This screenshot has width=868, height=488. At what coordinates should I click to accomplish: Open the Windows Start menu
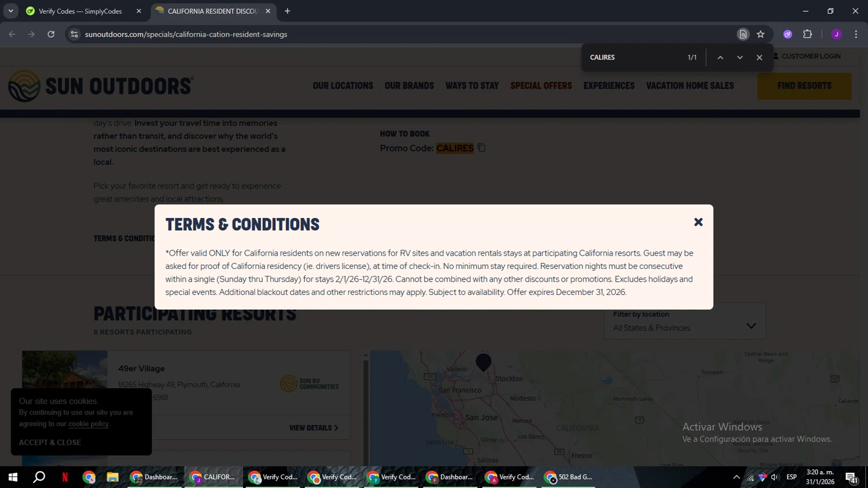[x=13, y=477]
